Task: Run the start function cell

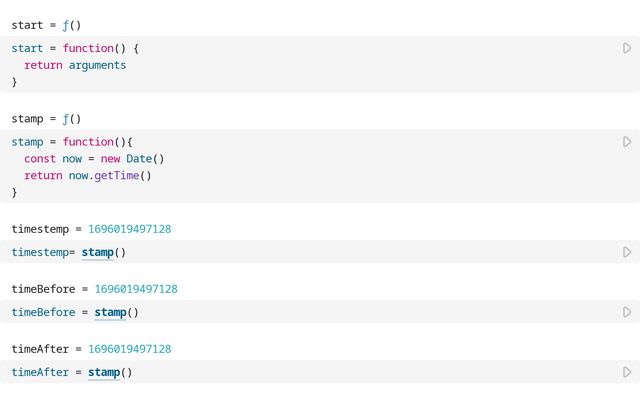Action: tap(627, 48)
